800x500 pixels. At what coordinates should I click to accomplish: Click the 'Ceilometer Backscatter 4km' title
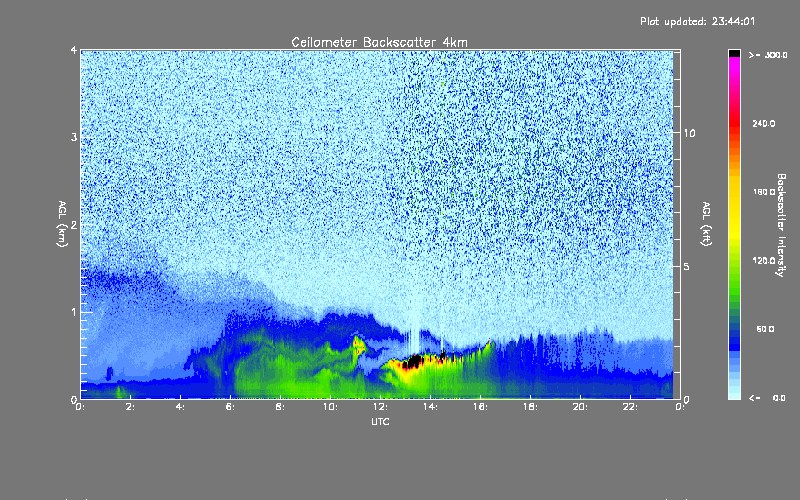click(x=379, y=42)
